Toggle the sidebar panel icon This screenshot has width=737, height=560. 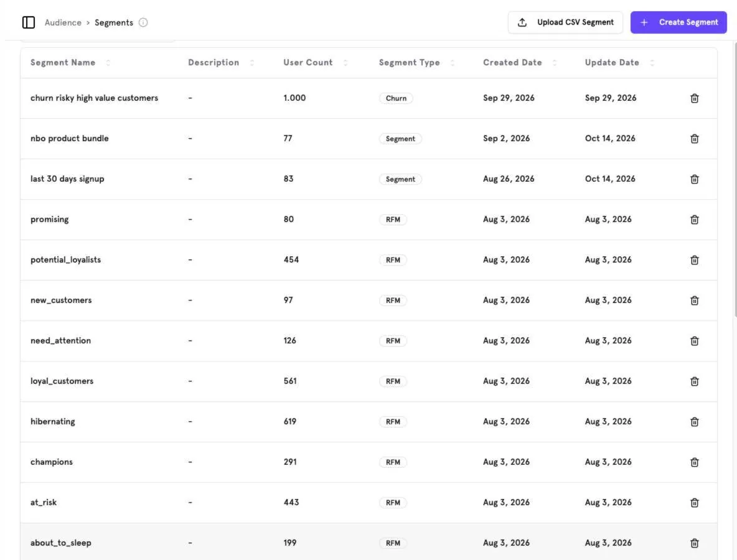pyautogui.click(x=28, y=22)
